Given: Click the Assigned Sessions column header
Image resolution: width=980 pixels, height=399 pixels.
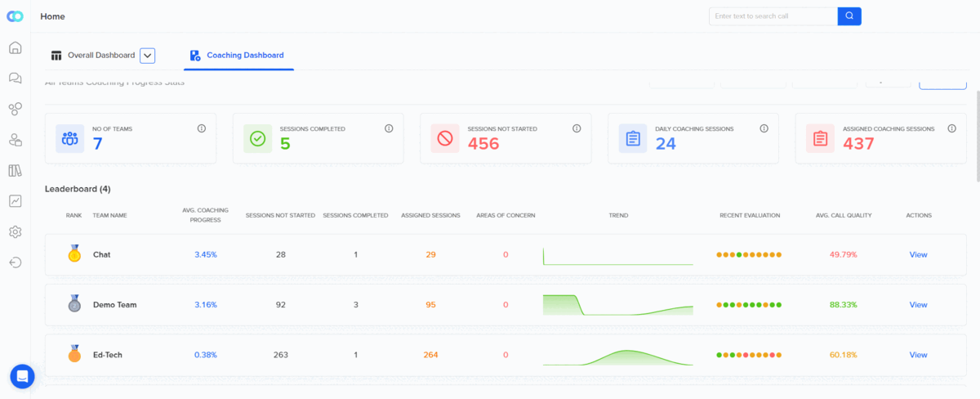Looking at the screenshot, I should point(430,216).
